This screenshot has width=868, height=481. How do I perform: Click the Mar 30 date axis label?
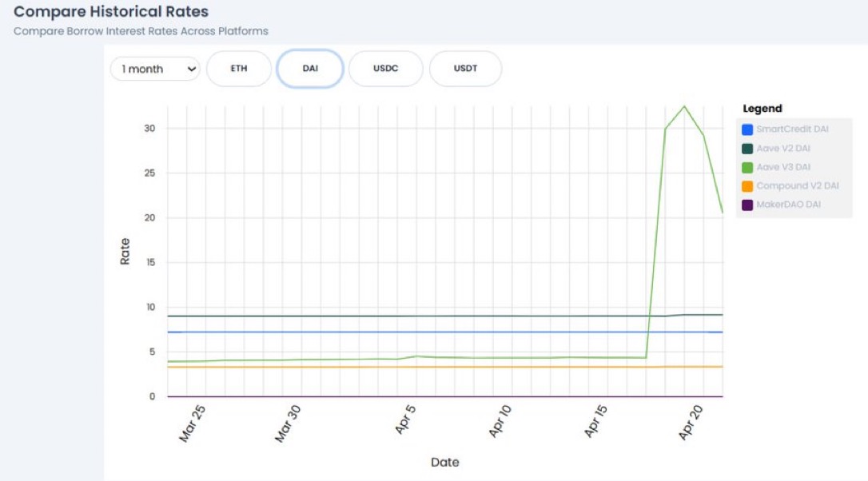click(287, 423)
